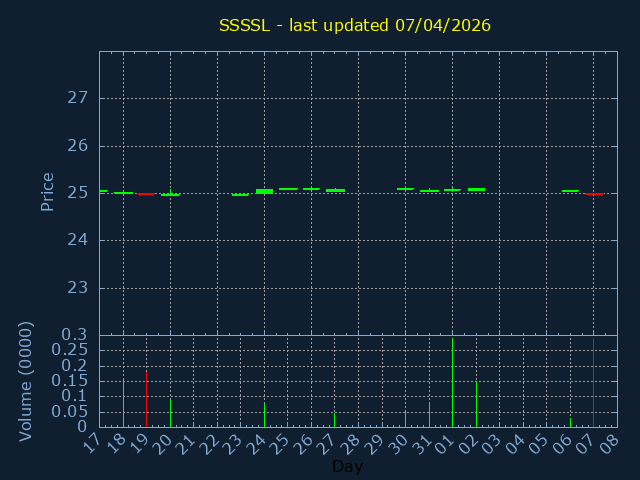Click the "Price" axis label
640x480 pixels.
coord(47,192)
